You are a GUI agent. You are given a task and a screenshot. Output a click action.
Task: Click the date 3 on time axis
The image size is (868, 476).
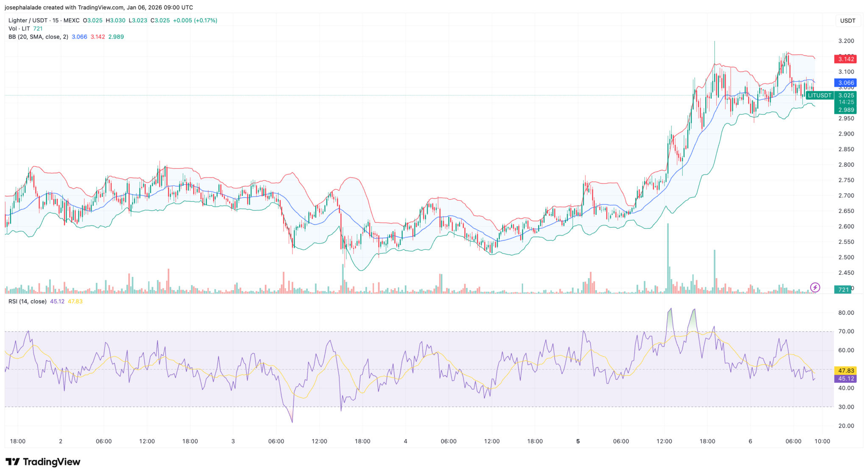[x=233, y=441]
